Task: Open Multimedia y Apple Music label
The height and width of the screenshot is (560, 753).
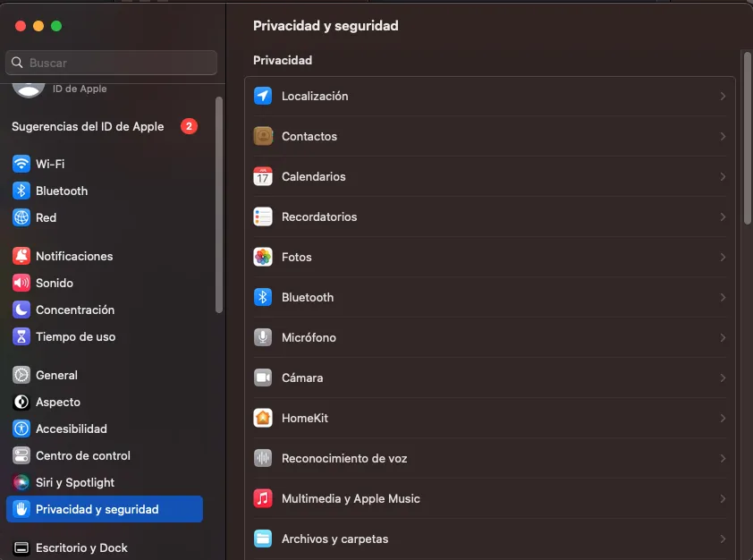Action: click(351, 499)
